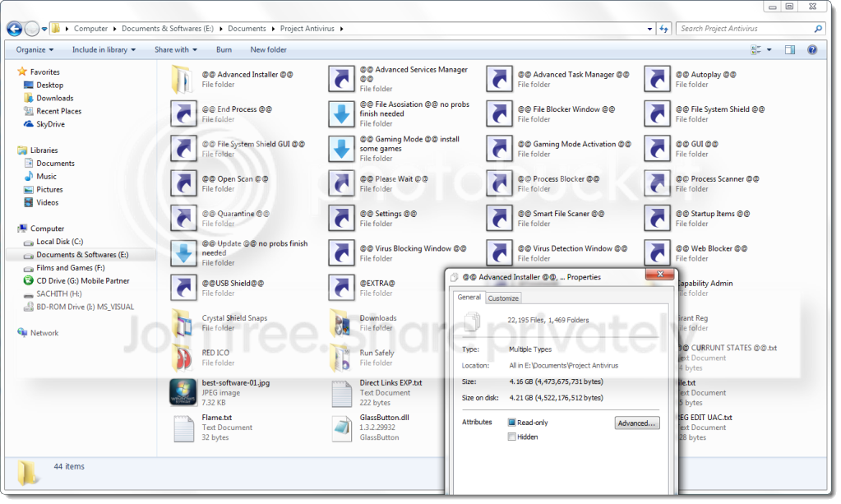Image resolution: width=841 pixels, height=504 pixels.
Task: Open Recent Places in sidebar
Action: click(x=58, y=111)
